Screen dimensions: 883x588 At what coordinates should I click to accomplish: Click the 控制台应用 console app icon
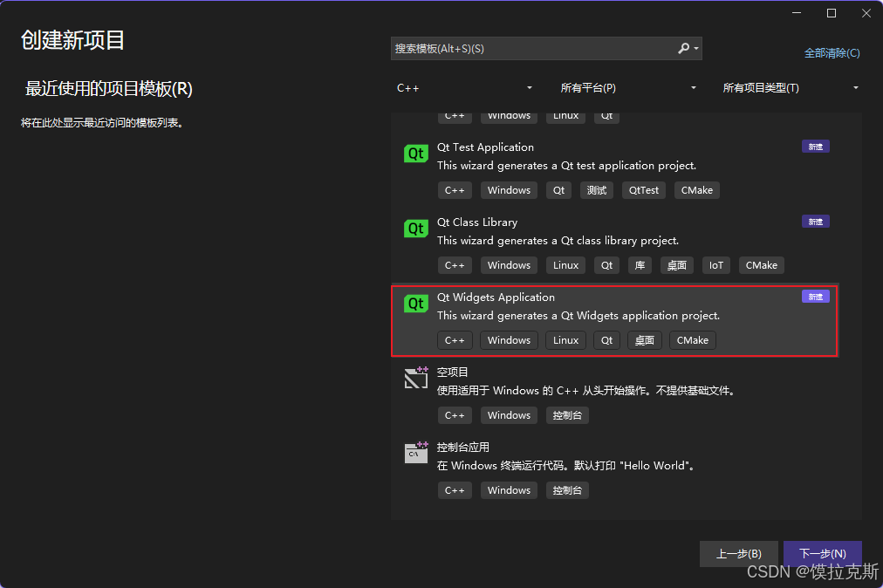(416, 452)
